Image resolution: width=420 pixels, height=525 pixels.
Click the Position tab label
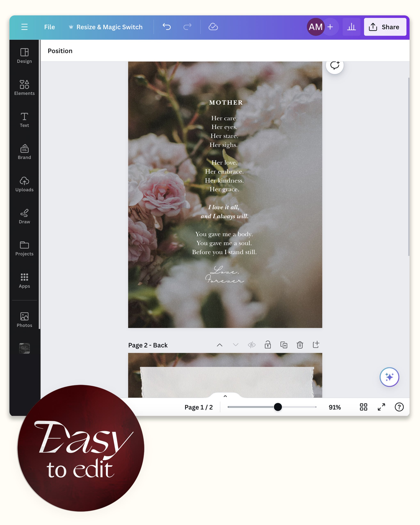[60, 50]
